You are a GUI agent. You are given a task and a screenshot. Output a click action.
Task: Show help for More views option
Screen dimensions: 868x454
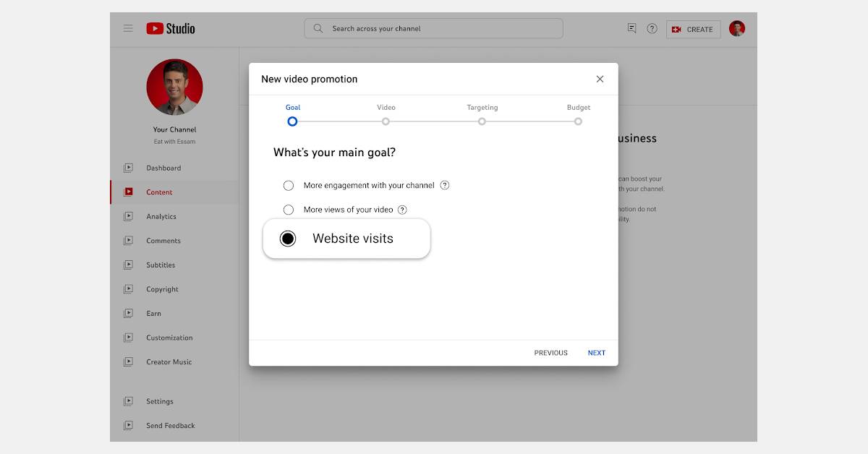402,210
